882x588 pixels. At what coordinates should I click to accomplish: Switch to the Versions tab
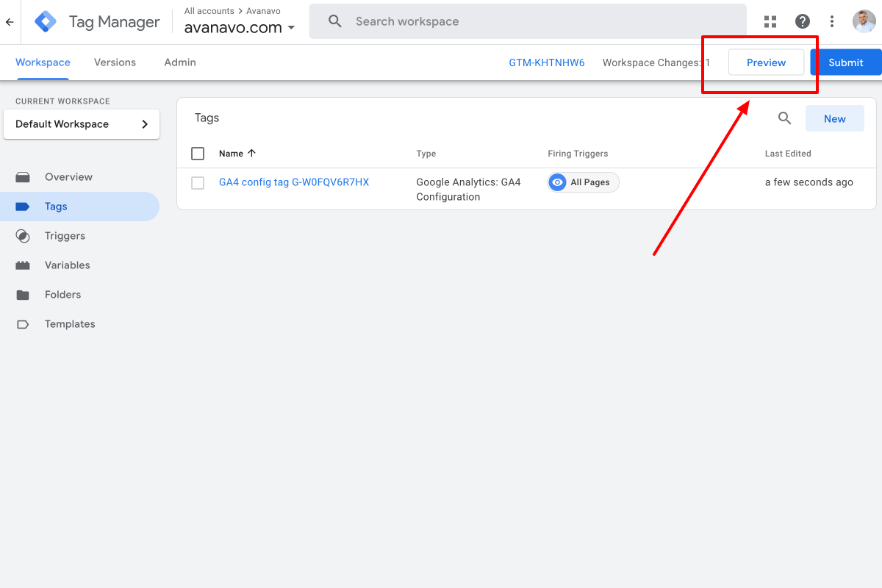click(115, 62)
